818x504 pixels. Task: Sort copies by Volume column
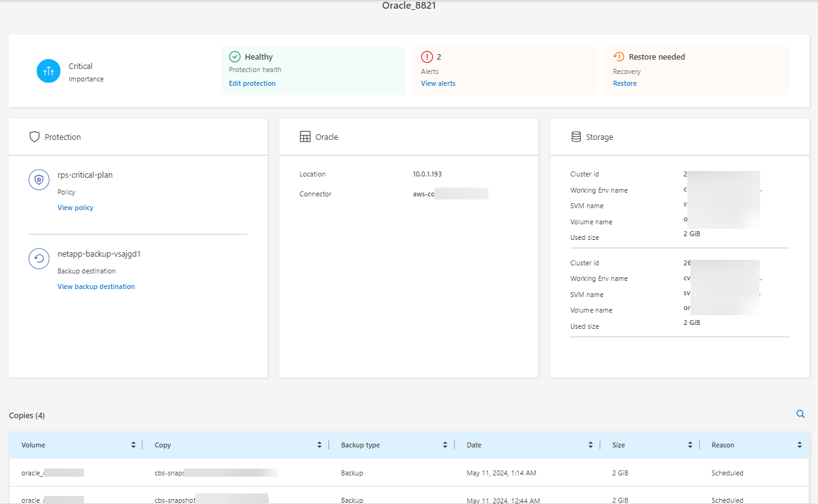tap(133, 445)
